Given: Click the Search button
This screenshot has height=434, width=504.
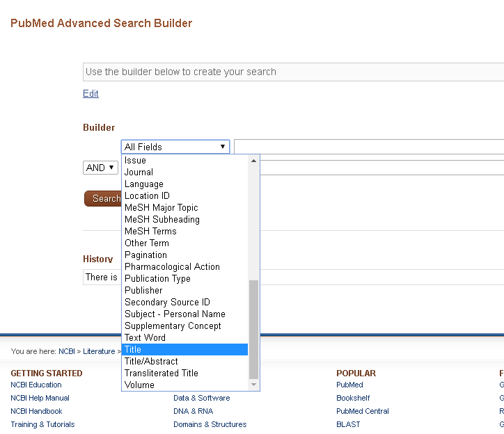Looking at the screenshot, I should (x=103, y=198).
